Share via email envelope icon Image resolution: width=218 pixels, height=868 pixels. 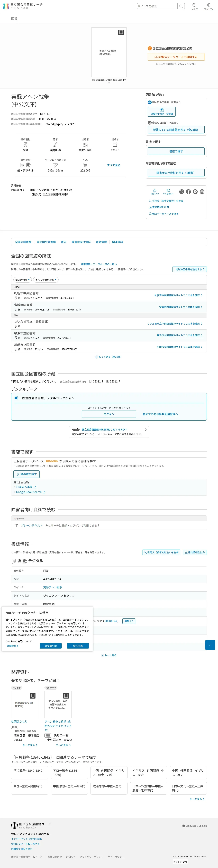pos(202,192)
